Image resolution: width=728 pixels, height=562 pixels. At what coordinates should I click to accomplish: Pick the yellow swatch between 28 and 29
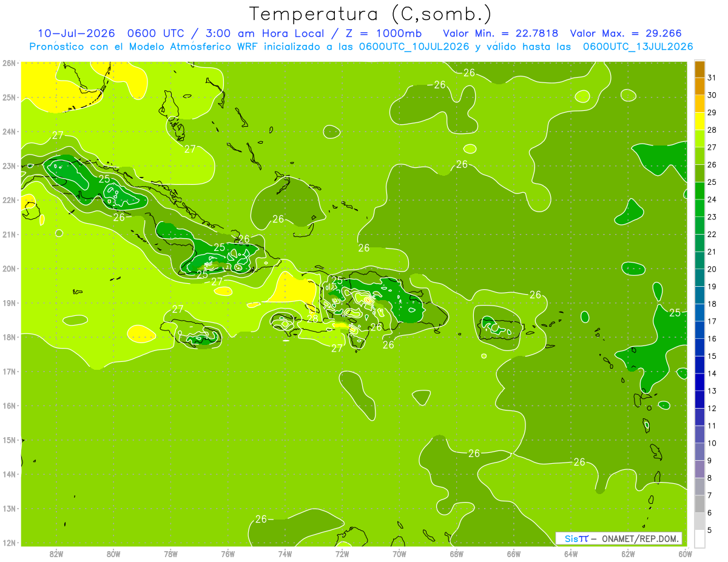pyautogui.click(x=699, y=121)
